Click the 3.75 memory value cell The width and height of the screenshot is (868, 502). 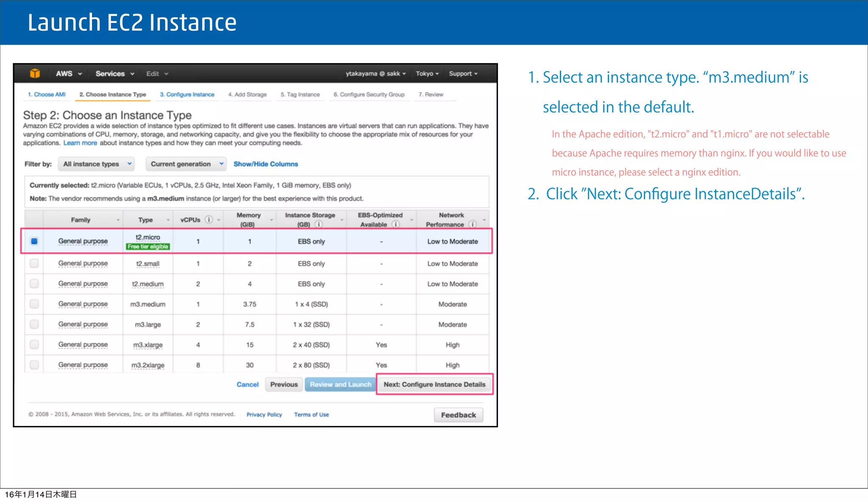point(250,304)
